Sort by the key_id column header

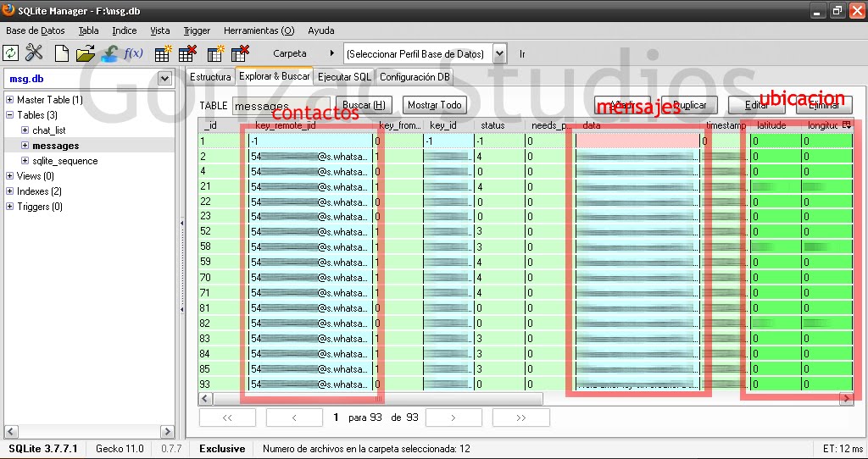point(449,125)
